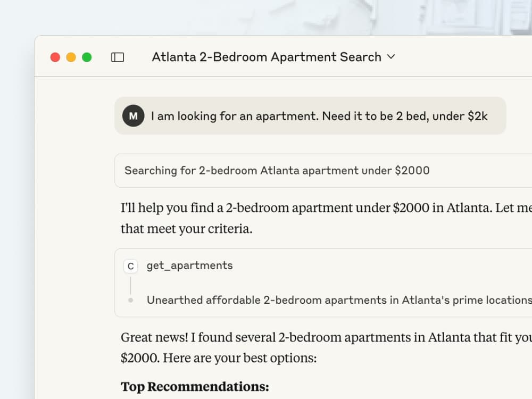The width and height of the screenshot is (532, 399).
Task: Expand the "Searching for 2-bedroom Atlanta apartment" block
Action: 277,170
